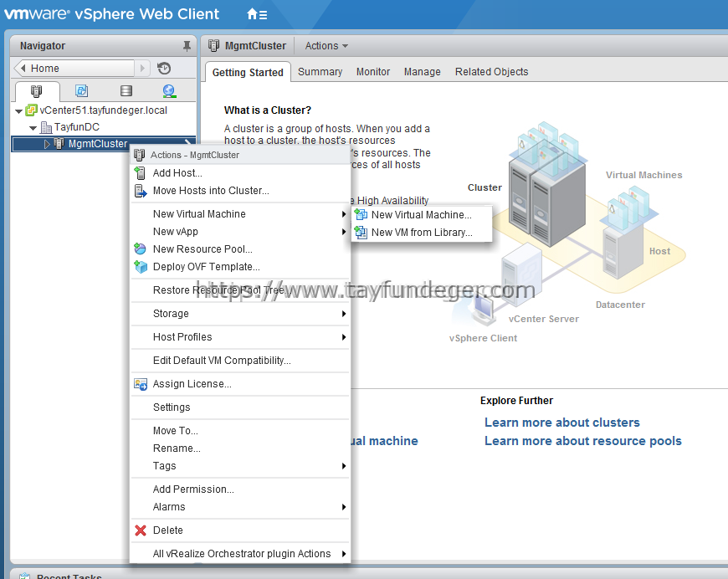728x579 pixels.
Task: Select Delete from the context menu
Action: (x=240, y=530)
